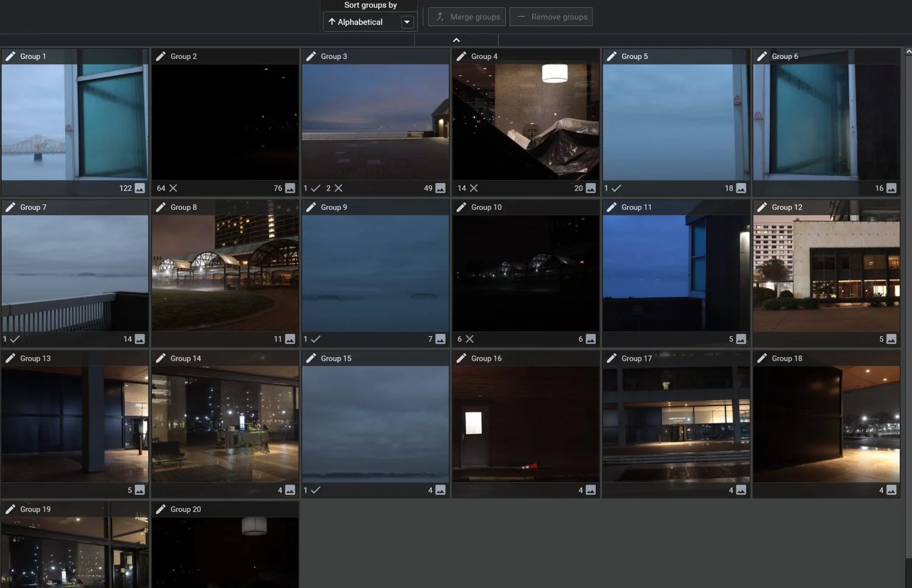Click the pencil icon on Group 15
Screen dimensions: 912x588
311,358
